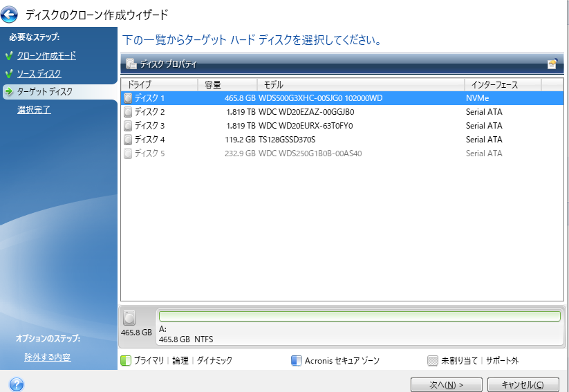This screenshot has width=569, height=392.
Task: Sort by インターフェース column header
Action: point(503,84)
